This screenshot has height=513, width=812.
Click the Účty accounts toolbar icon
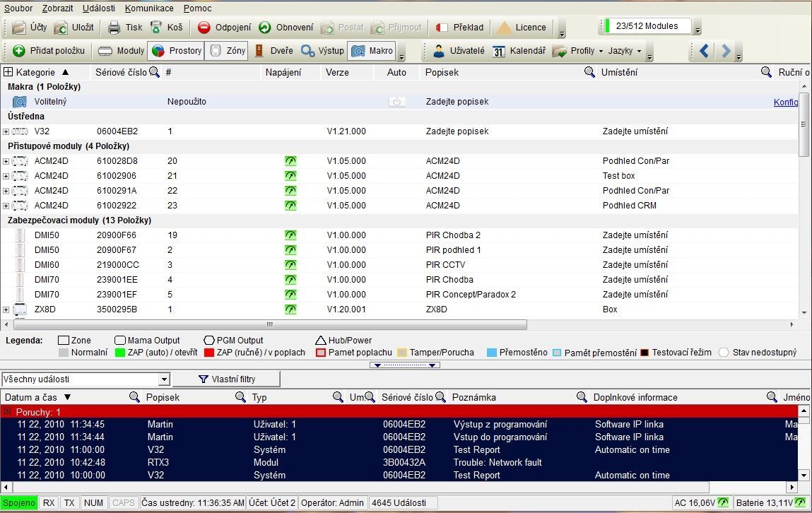(x=19, y=28)
